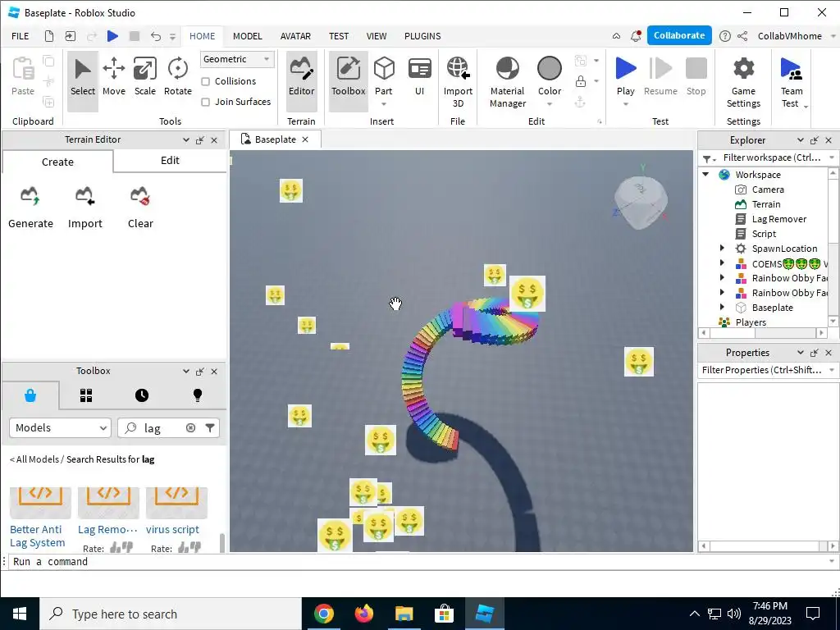Open Toolbox Recent clock tab

coord(141,395)
